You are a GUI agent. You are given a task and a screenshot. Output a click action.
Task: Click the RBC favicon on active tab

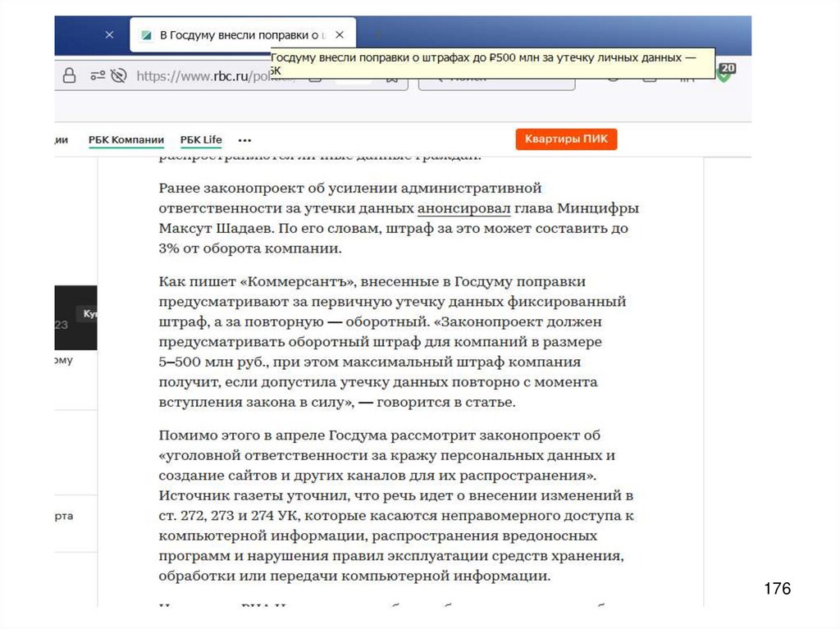146,35
